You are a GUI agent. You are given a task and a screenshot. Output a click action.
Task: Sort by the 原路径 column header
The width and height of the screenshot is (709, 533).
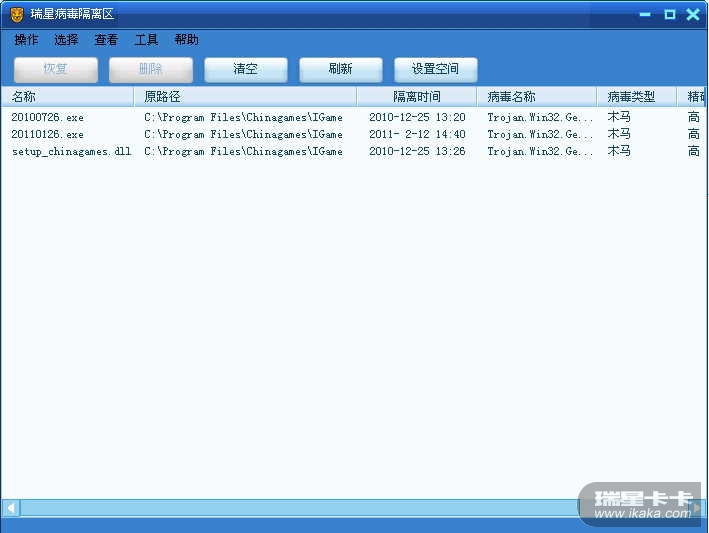click(246, 97)
